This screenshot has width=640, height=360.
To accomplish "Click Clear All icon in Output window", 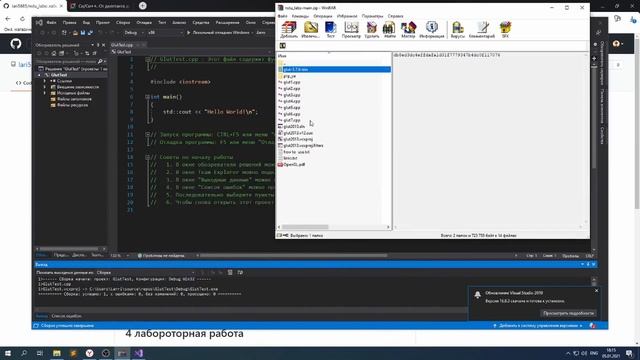I will 230,272.
